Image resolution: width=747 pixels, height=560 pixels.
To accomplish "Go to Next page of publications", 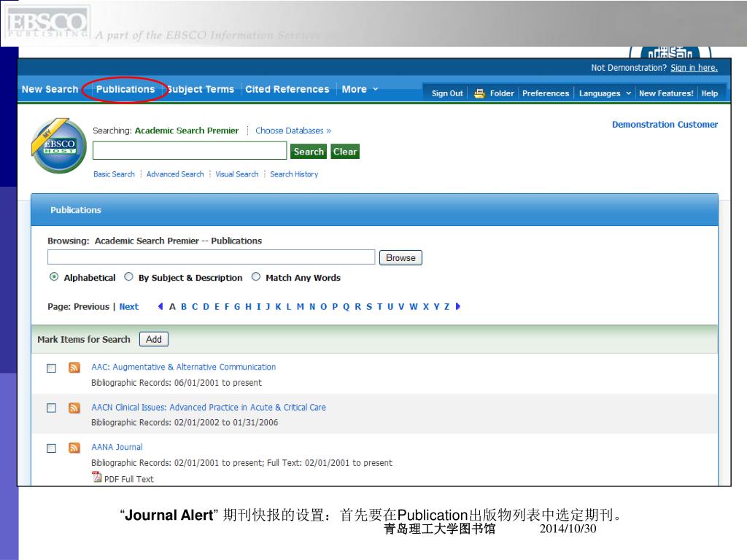I will (128, 307).
